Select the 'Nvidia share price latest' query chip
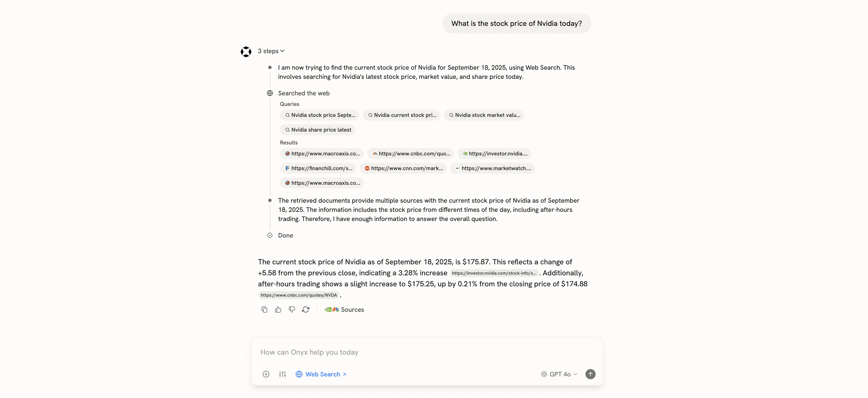Image resolution: width=868 pixels, height=398 pixels. pos(317,130)
